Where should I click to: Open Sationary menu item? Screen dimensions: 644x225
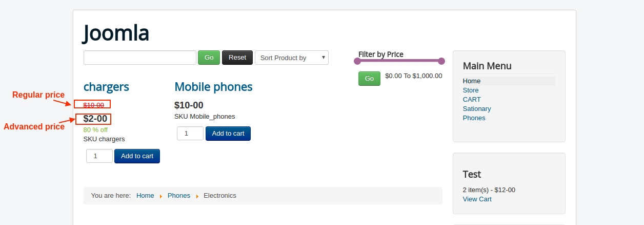[477, 109]
